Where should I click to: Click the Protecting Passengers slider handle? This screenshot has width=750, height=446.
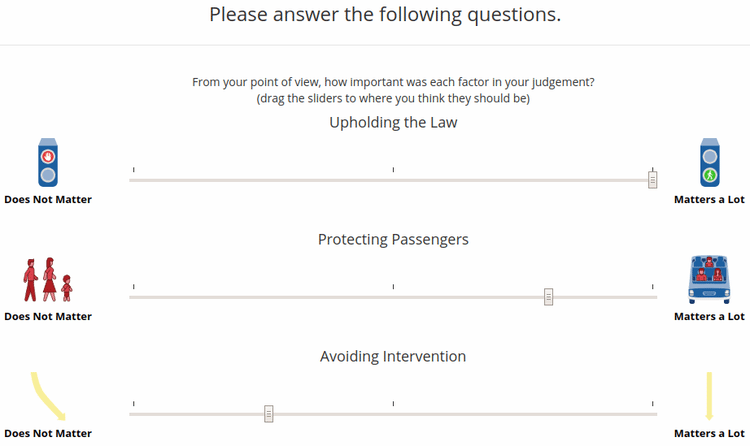point(549,297)
